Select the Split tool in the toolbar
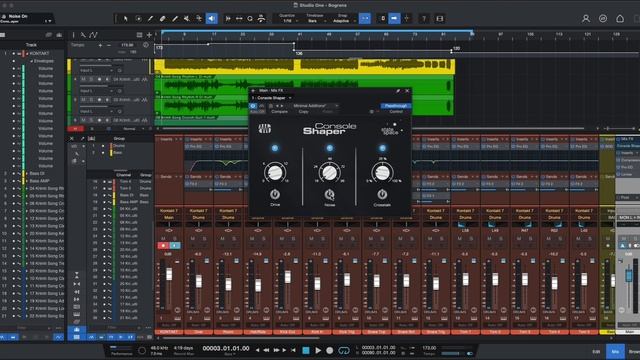Viewport: 640px width, 360px height. point(151,18)
